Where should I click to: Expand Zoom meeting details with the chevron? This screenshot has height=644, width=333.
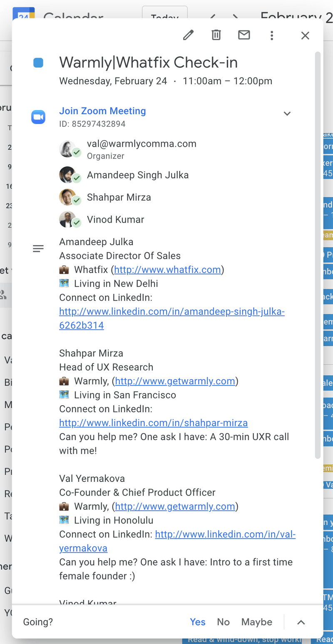(x=287, y=113)
